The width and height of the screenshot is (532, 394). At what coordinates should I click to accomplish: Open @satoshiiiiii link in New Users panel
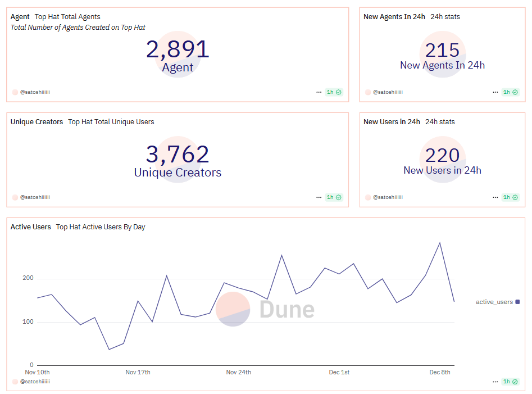coord(388,197)
